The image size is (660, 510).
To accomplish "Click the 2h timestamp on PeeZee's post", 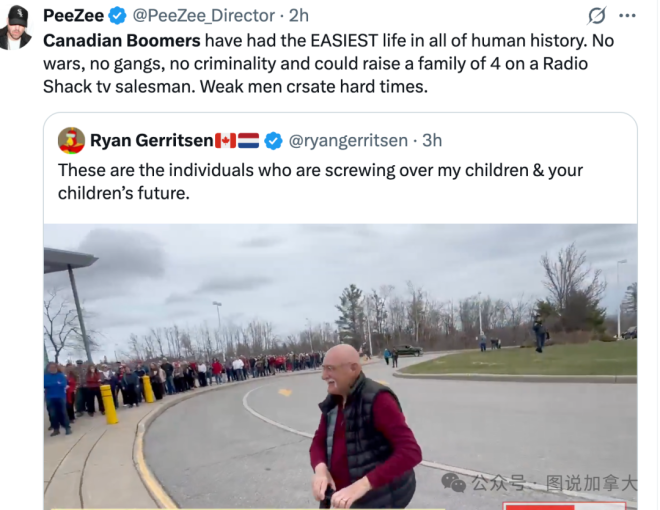I will click(299, 16).
